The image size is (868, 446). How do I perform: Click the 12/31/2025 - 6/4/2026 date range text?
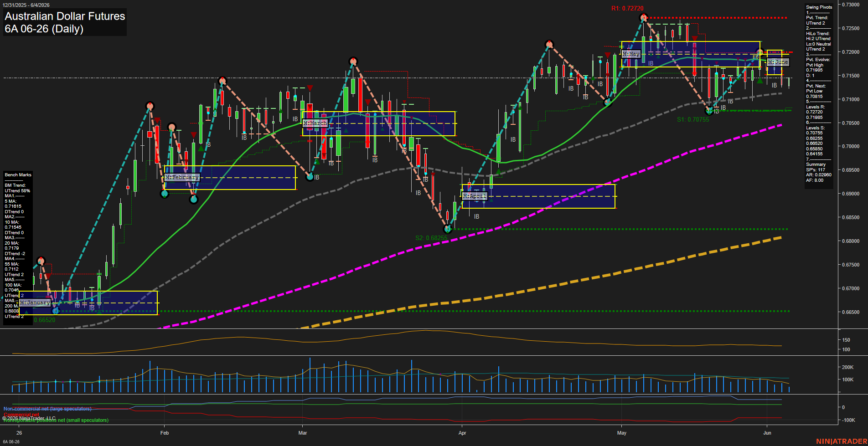tap(26, 5)
